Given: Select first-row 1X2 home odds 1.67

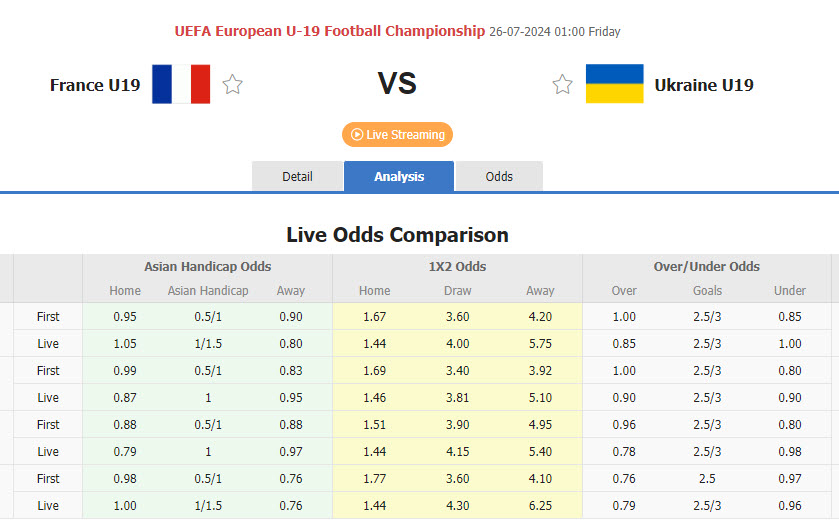Looking at the screenshot, I should click(375, 316).
